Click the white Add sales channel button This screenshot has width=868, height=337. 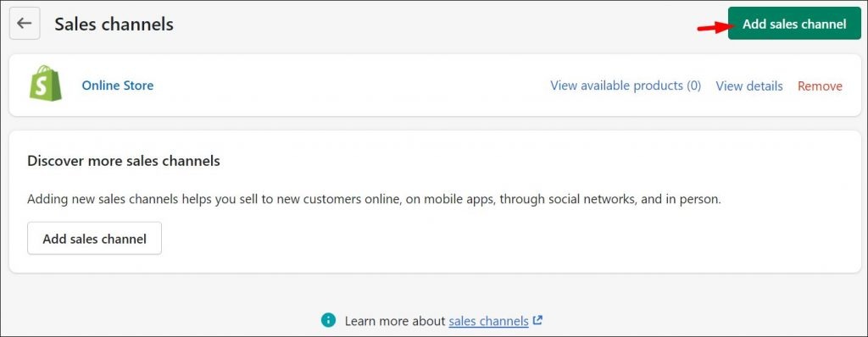pyautogui.click(x=95, y=239)
